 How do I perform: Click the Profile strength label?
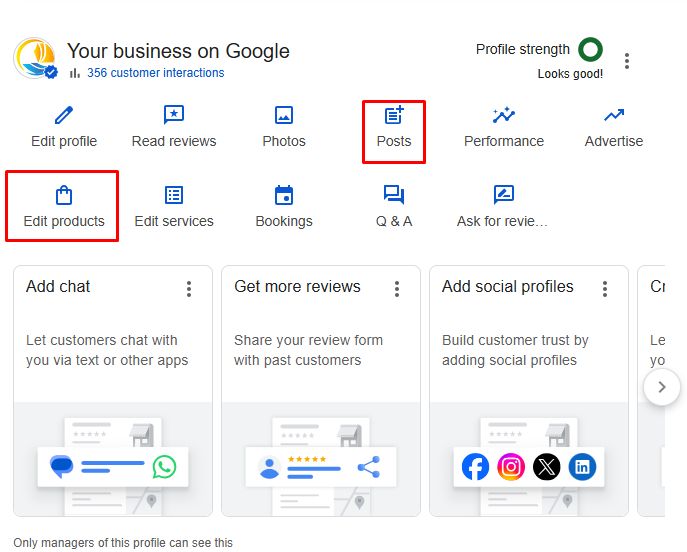click(x=523, y=50)
